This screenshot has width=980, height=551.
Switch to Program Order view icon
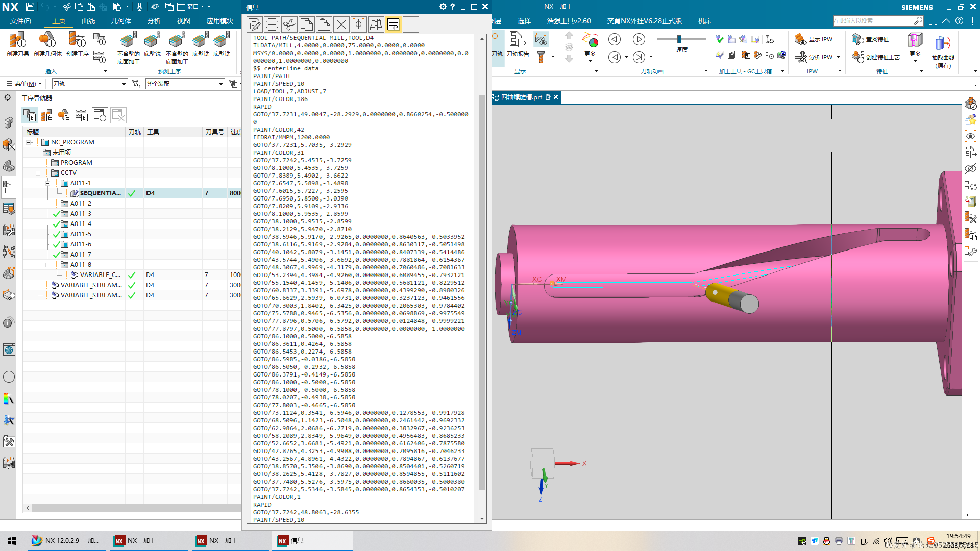pos(30,115)
